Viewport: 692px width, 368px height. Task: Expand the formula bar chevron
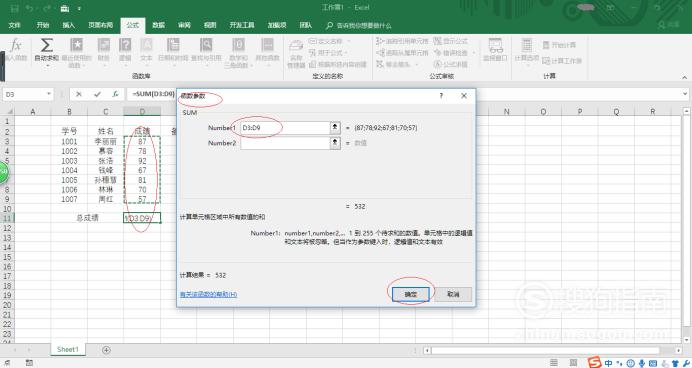(x=685, y=94)
